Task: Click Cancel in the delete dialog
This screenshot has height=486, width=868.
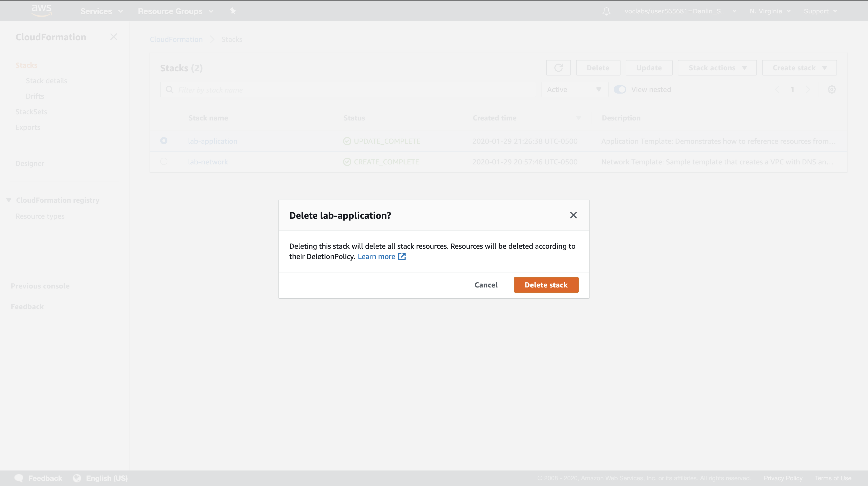Action: tap(486, 285)
